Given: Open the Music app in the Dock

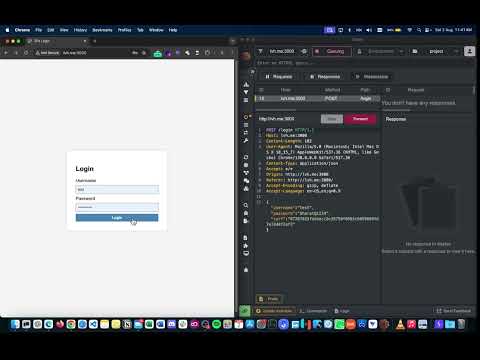Looking at the screenshot, I should (411, 324).
